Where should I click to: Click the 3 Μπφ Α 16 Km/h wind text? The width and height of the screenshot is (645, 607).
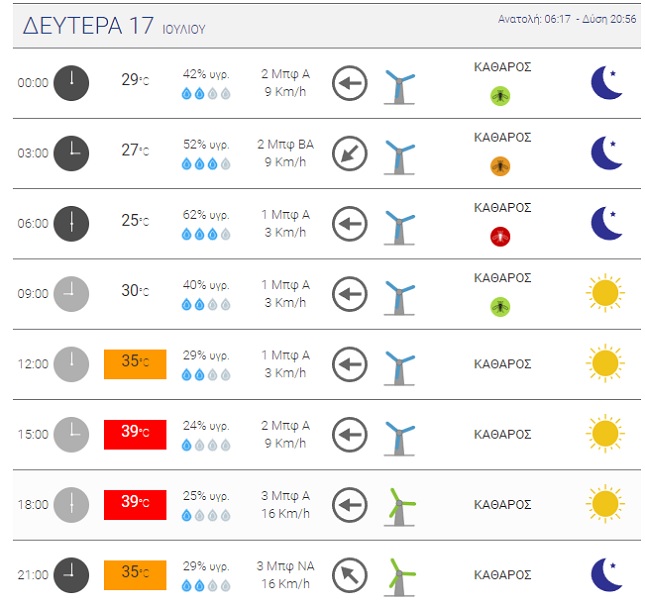point(285,504)
